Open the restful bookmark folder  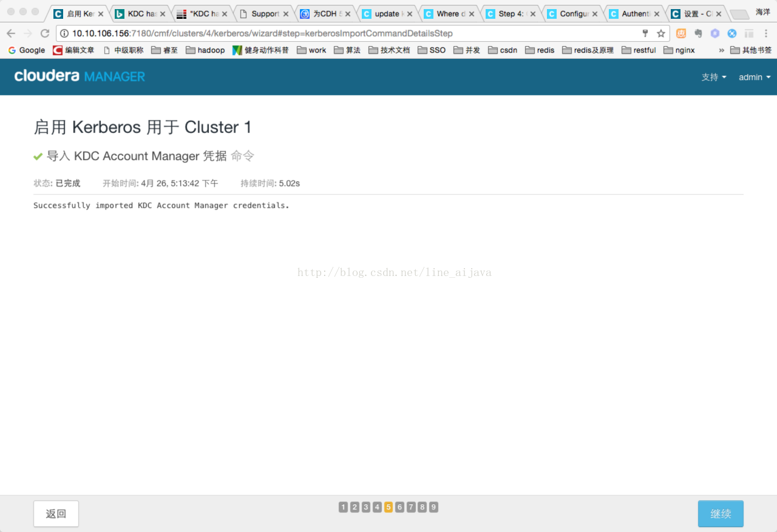[x=639, y=50]
